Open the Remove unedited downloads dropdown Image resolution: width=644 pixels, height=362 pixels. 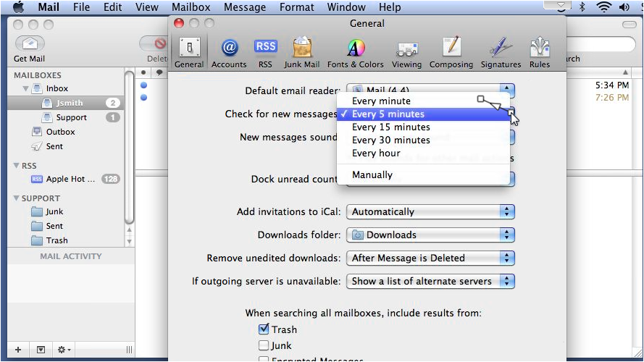click(430, 258)
